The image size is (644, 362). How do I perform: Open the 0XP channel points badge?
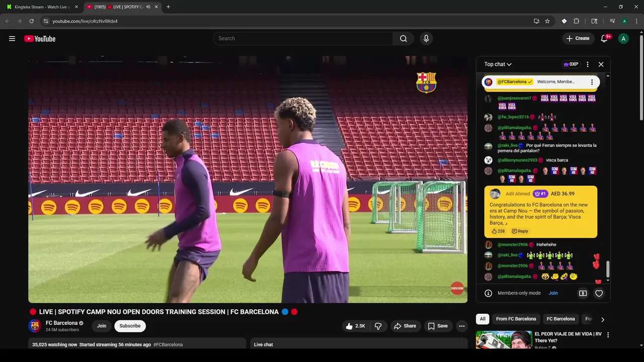coord(571,64)
